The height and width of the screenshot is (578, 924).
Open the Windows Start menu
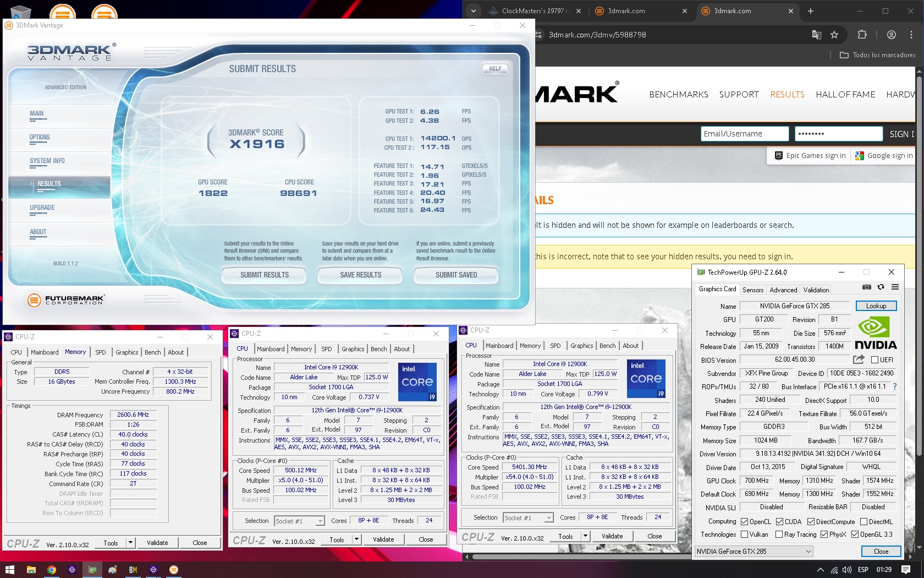[x=9, y=570]
